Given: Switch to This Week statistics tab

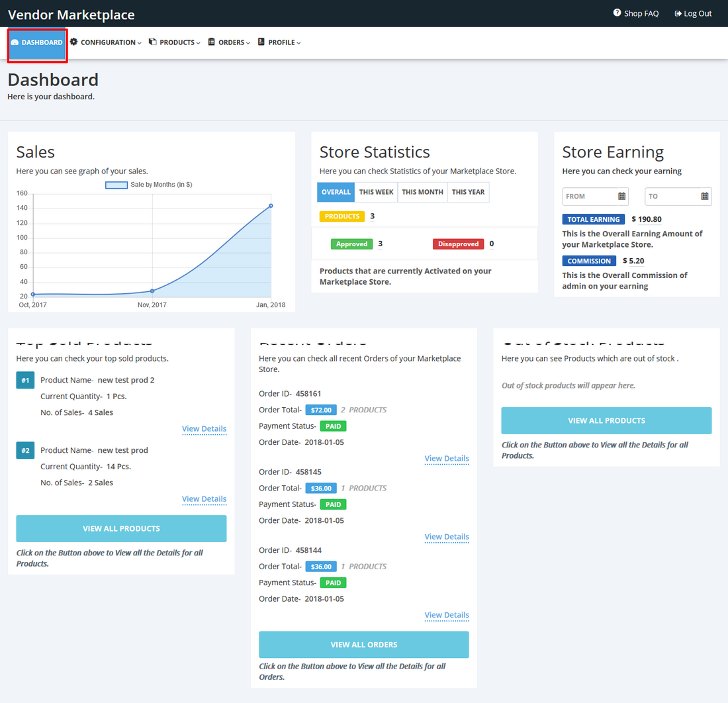Looking at the screenshot, I should (376, 192).
